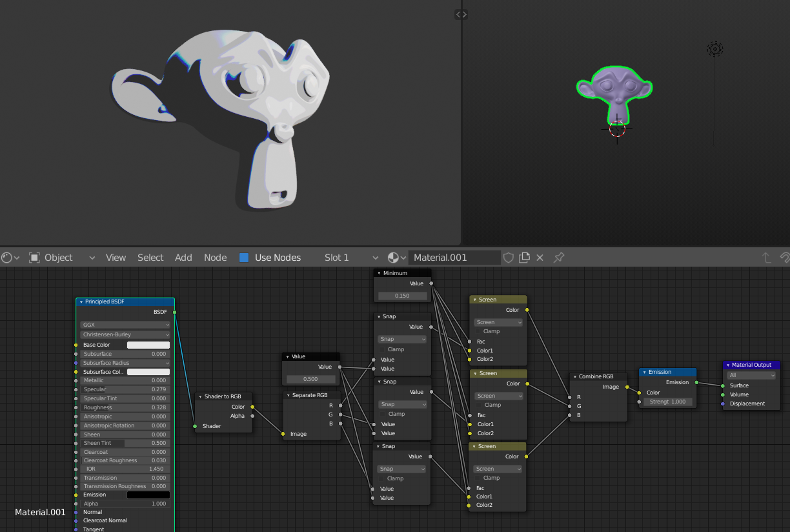Click the Material.001 name field
The height and width of the screenshot is (532, 790).
pyautogui.click(x=454, y=257)
